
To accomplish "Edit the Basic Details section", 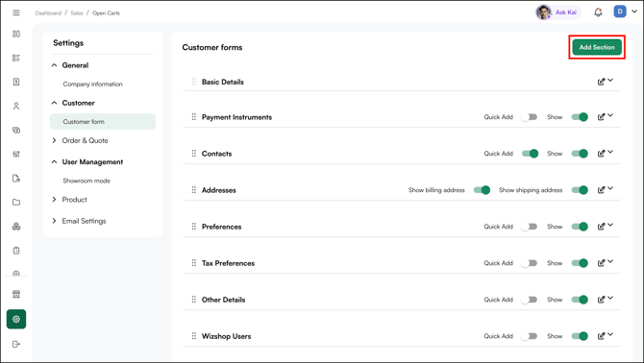I will [601, 82].
